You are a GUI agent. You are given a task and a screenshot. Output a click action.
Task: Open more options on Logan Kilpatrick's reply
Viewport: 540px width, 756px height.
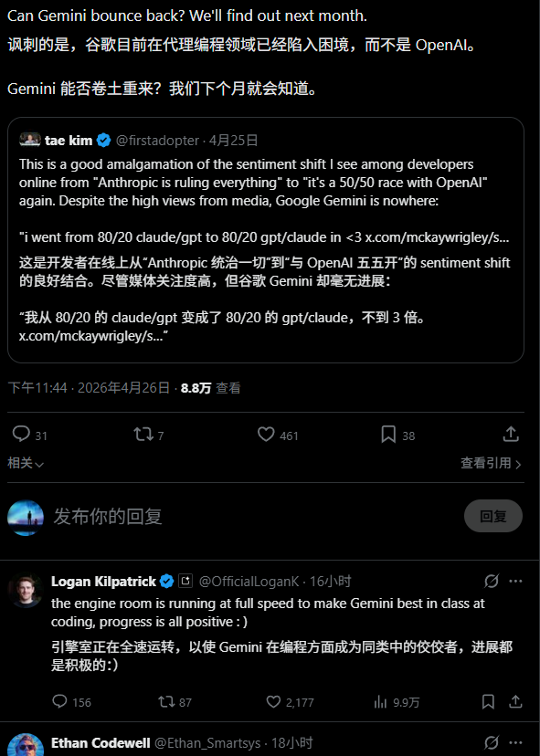pyautogui.click(x=515, y=581)
